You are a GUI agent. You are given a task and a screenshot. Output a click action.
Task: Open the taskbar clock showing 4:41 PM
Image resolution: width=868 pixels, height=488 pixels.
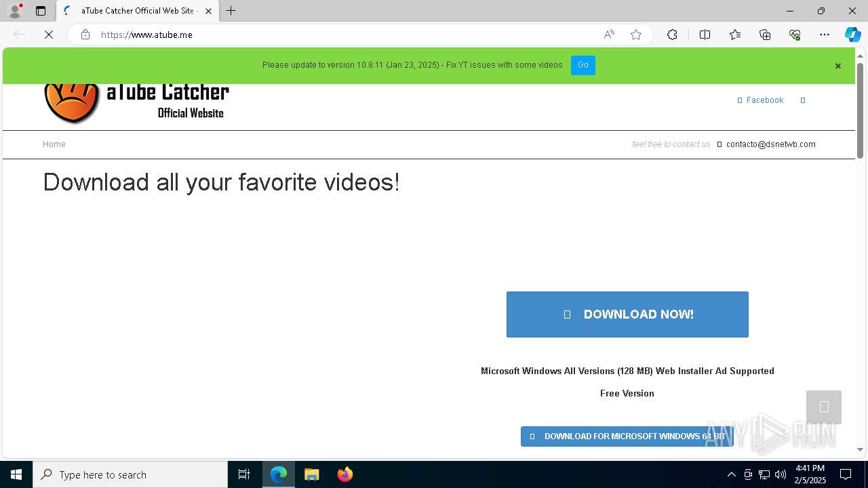(x=810, y=474)
